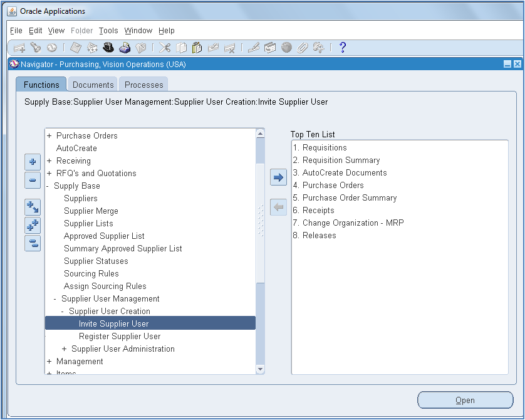
Task: Select AutoCreate in the function tree
Action: pos(76,149)
